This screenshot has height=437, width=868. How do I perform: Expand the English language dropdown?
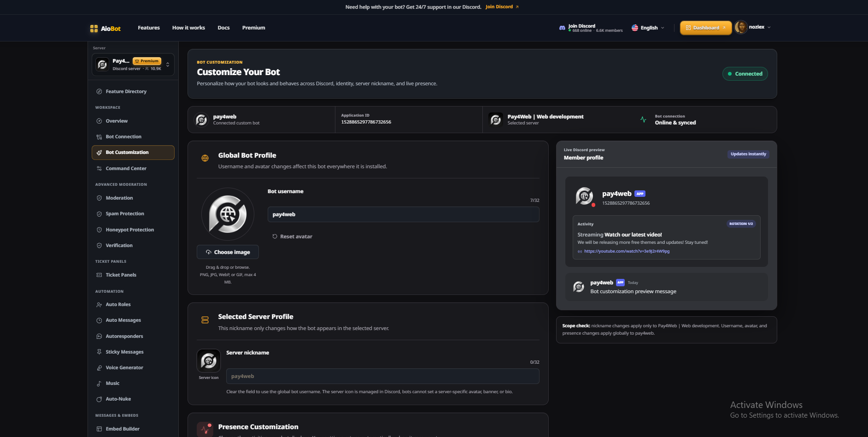click(x=663, y=28)
